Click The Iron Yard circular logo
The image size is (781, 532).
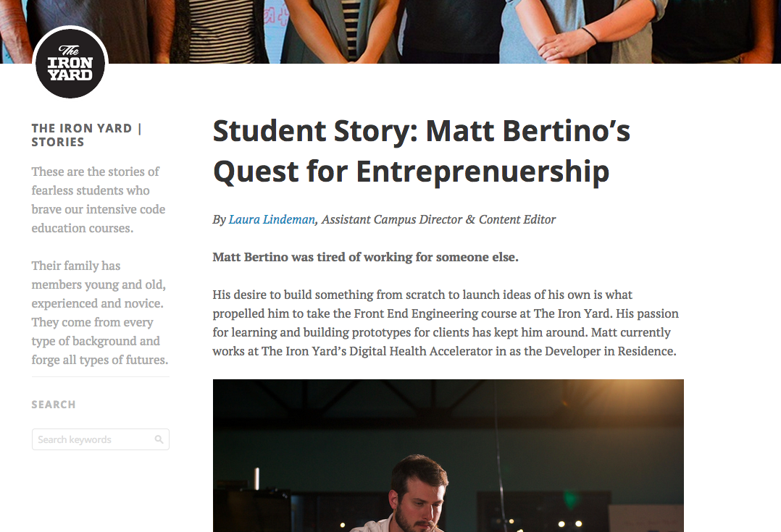point(70,63)
